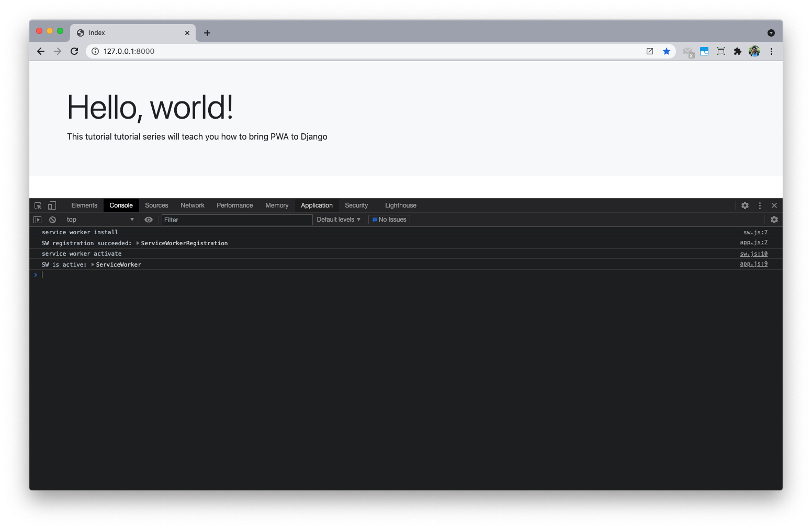Open the Default levels dropdown
Screen dimensions: 812x529
pyautogui.click(x=339, y=220)
